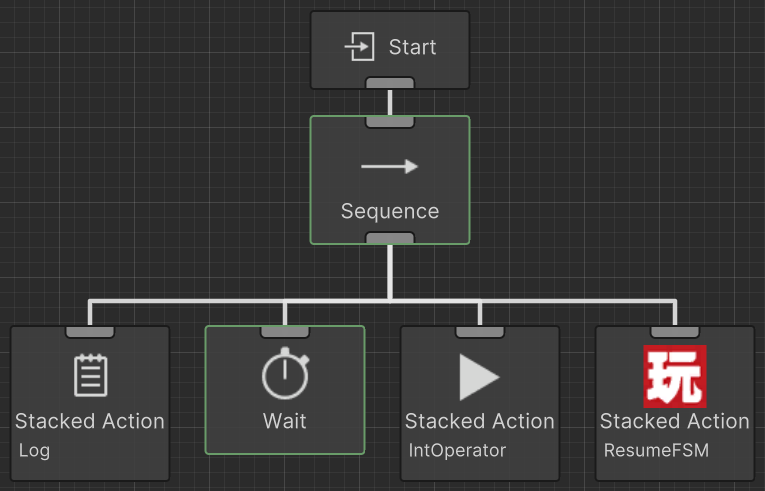Click the IntOperator sub-label text

pos(457,450)
